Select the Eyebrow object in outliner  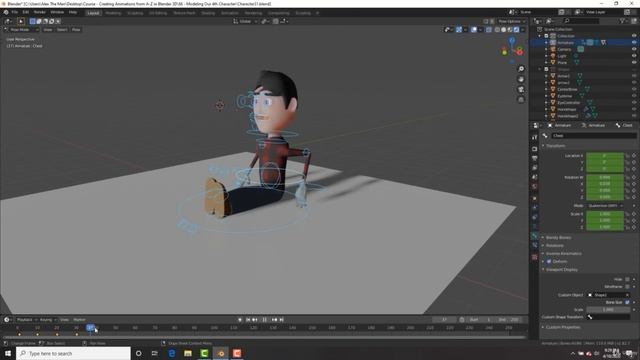[x=565, y=96]
